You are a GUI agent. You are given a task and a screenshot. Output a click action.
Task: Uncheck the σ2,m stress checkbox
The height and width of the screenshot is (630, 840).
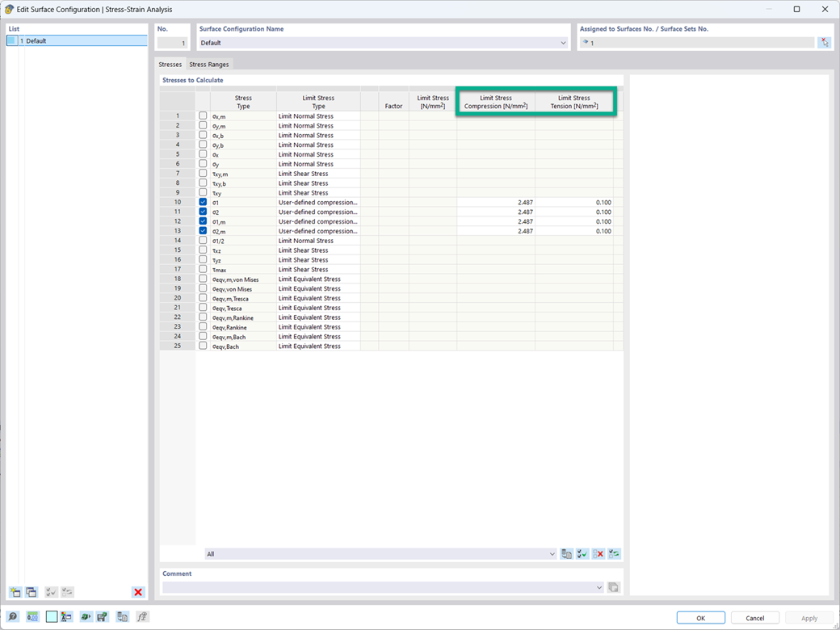pyautogui.click(x=203, y=231)
